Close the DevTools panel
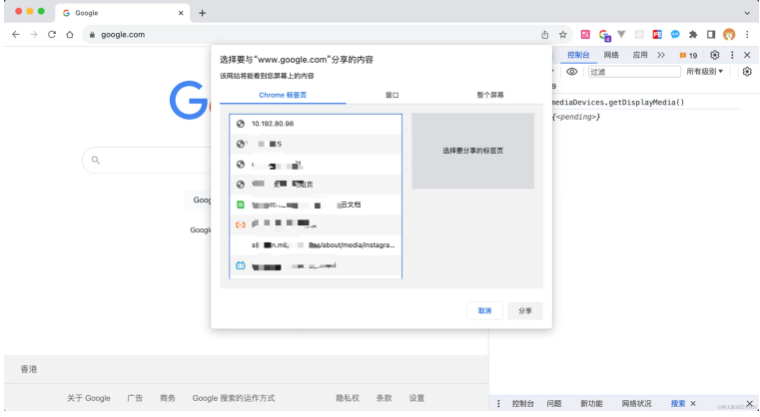The width and height of the screenshot is (760, 417). tap(747, 55)
